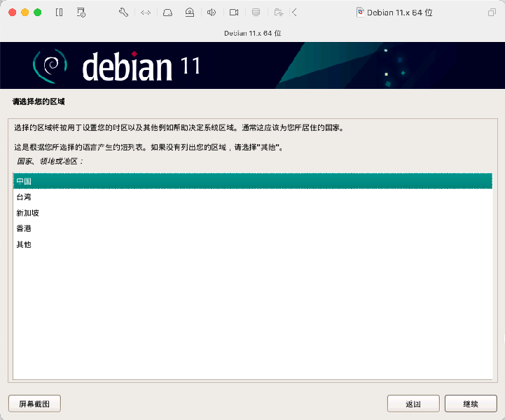Click the 继续 continue button

(471, 404)
